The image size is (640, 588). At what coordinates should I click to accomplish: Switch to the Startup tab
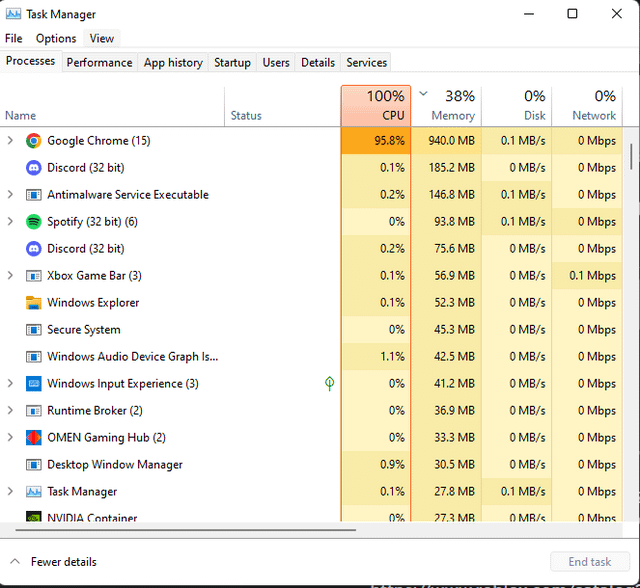[x=232, y=62]
